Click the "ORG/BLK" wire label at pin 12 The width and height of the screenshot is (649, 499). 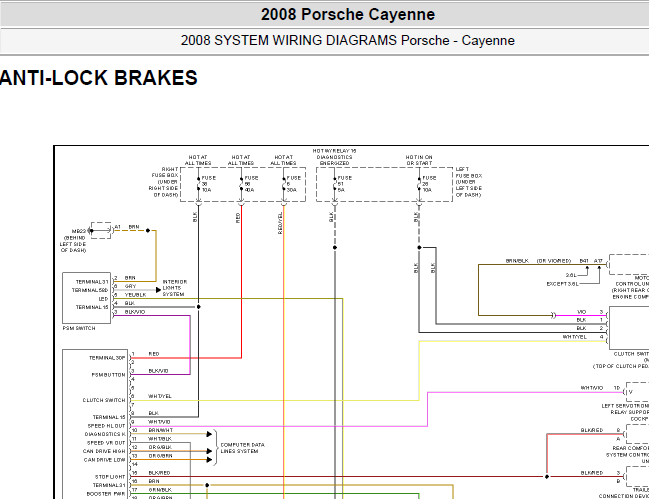pos(160,447)
